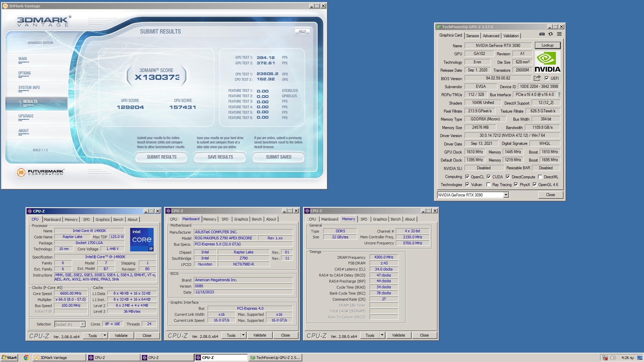The width and height of the screenshot is (644, 362).
Task: Open the GPU selection dropdown in GPU-Z
Action: [506, 195]
